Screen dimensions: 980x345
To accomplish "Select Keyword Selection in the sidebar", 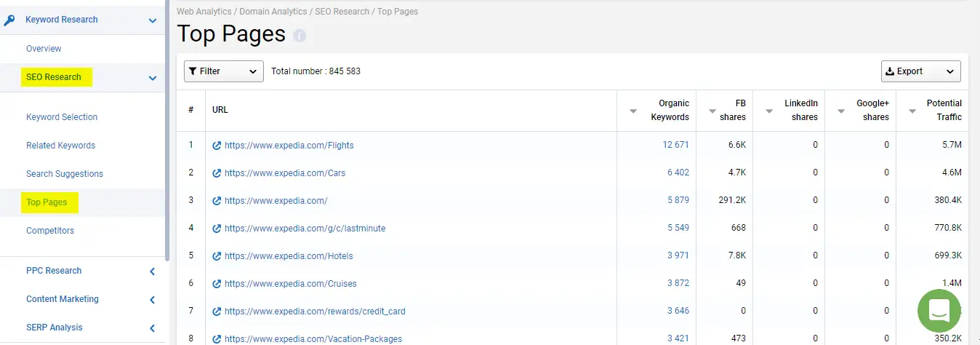I will click(62, 117).
